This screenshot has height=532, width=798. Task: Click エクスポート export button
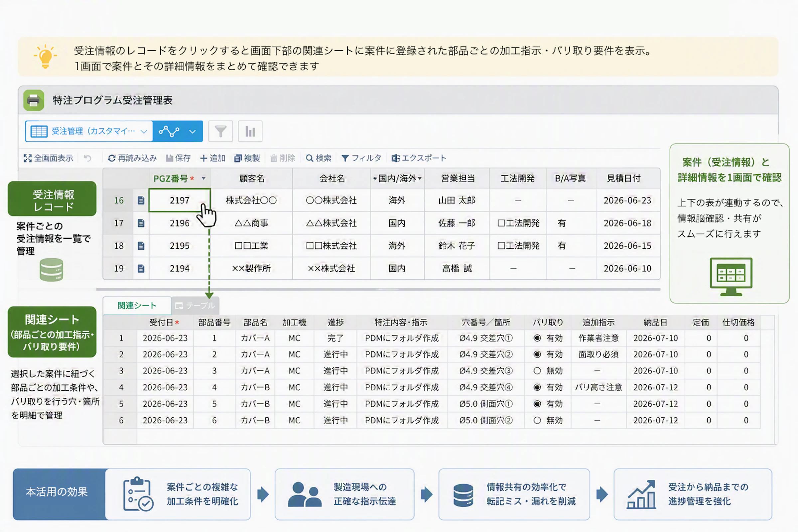pyautogui.click(x=419, y=158)
